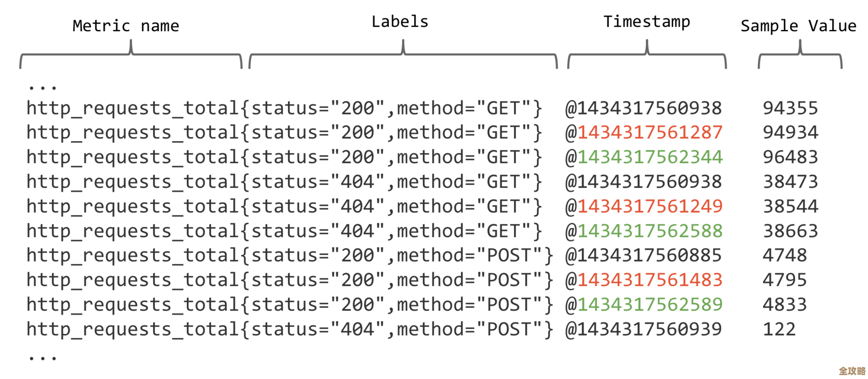Click the "Metric name" heading label

[x=125, y=26]
